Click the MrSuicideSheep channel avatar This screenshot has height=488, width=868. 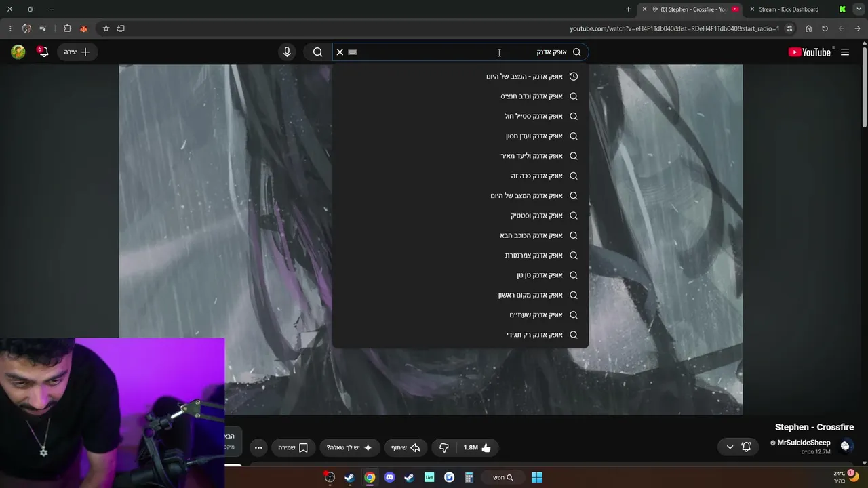[x=845, y=446]
